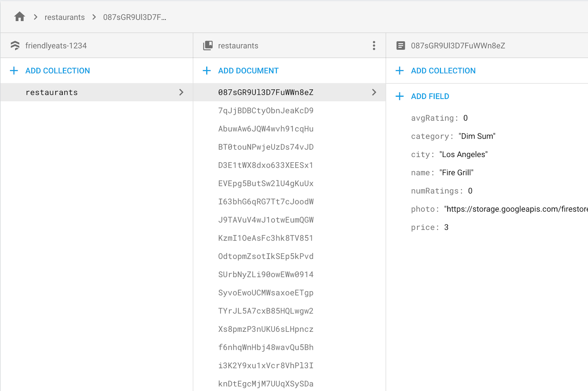The image size is (588, 391).
Task: Click the ADD DOCUMENT button
Action: pos(248,71)
